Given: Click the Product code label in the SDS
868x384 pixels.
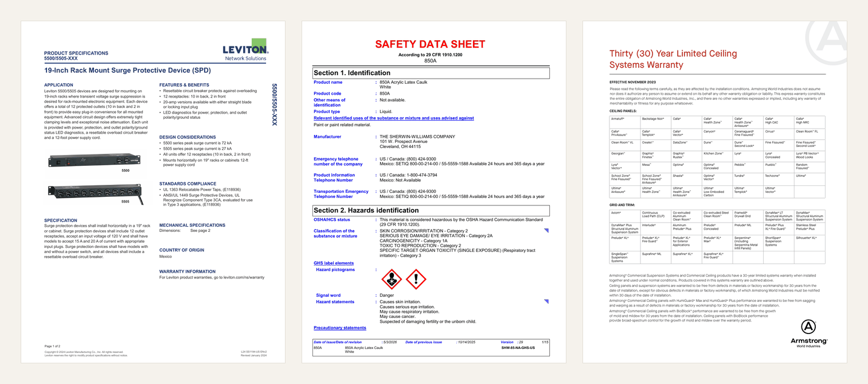Looking at the screenshot, I should coord(327,94).
